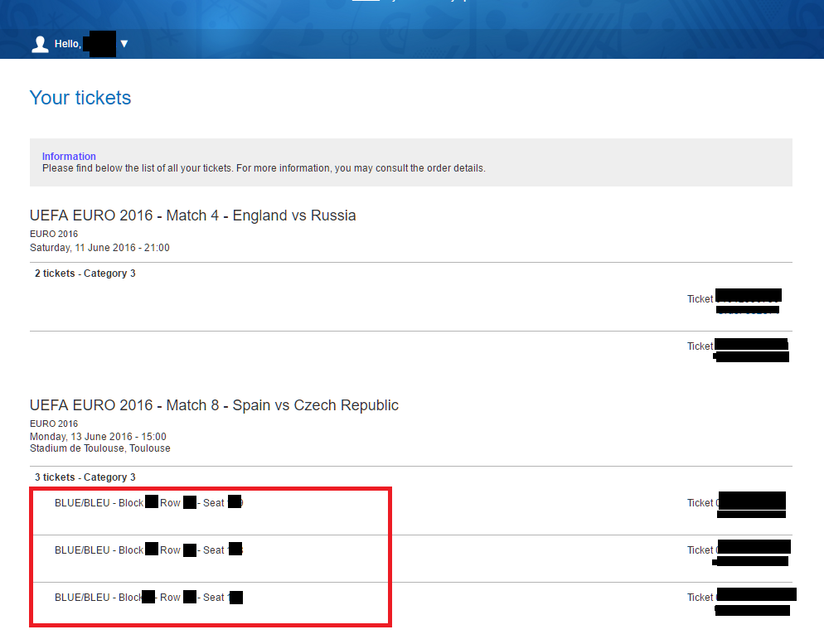824x644 pixels.
Task: Click the 'Your tickets' page heading
Action: pyautogui.click(x=80, y=98)
